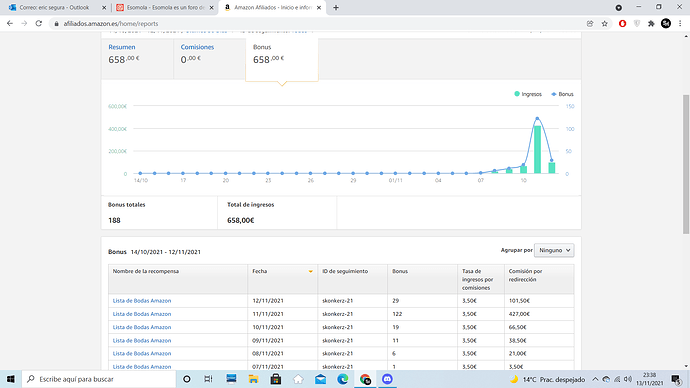Sort by Fecha using the orange arrow
690x388 pixels.
310,271
